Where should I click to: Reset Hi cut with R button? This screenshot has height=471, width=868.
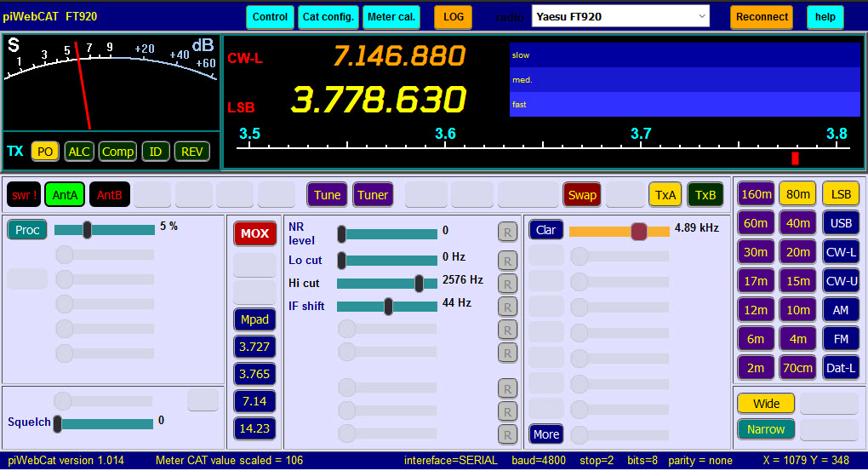point(507,284)
